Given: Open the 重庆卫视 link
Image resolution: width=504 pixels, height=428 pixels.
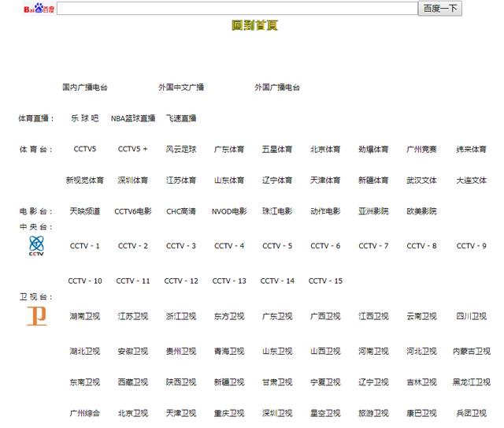Looking at the screenshot, I should [x=229, y=413].
